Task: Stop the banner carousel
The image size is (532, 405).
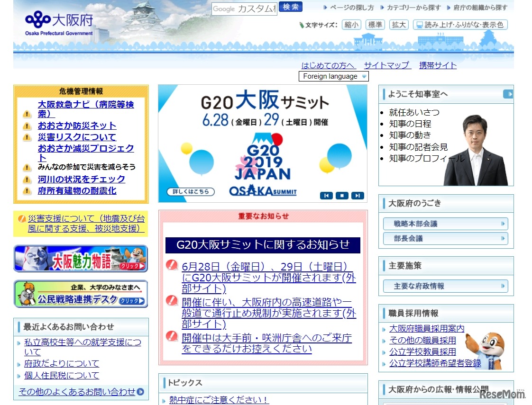Action: [342, 196]
